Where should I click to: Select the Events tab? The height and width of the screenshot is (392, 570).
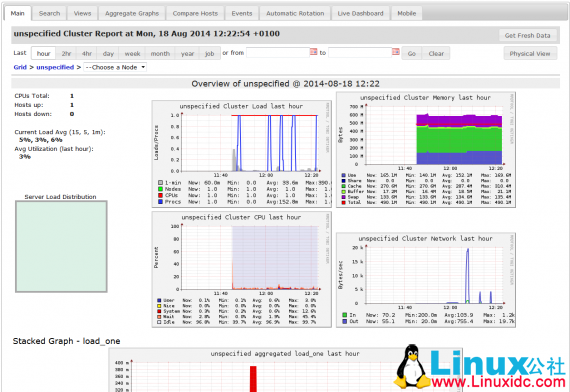point(242,13)
